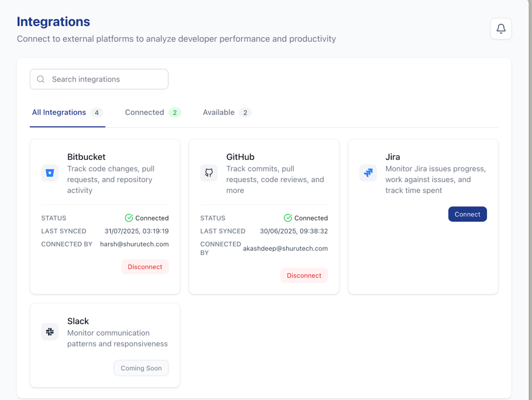Click GitHub last synced 30/06/2025, 09:38:32

pos(294,231)
